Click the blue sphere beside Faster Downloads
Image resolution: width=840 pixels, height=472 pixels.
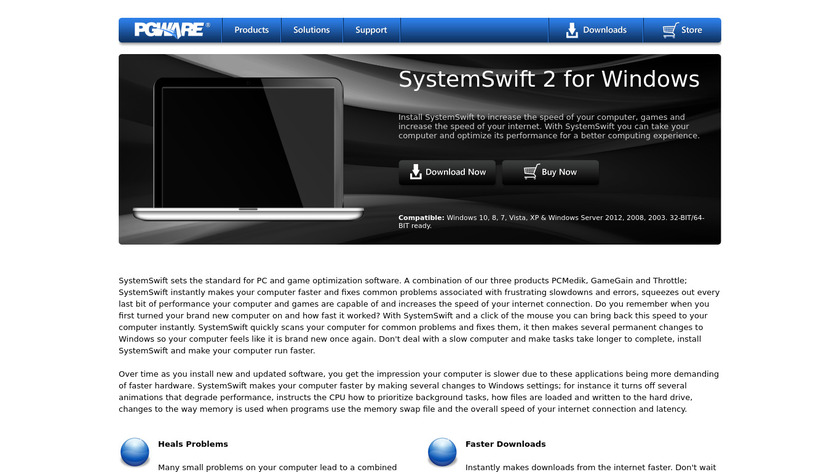point(442,452)
